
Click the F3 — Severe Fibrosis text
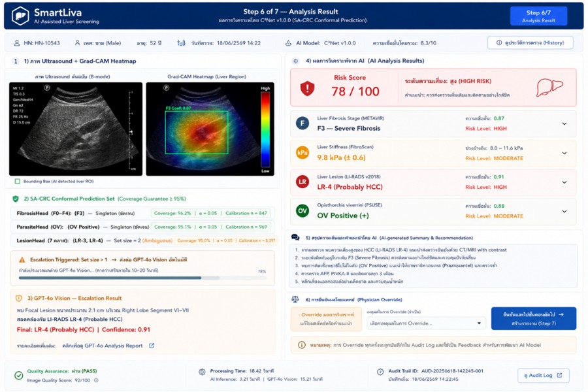(x=348, y=128)
